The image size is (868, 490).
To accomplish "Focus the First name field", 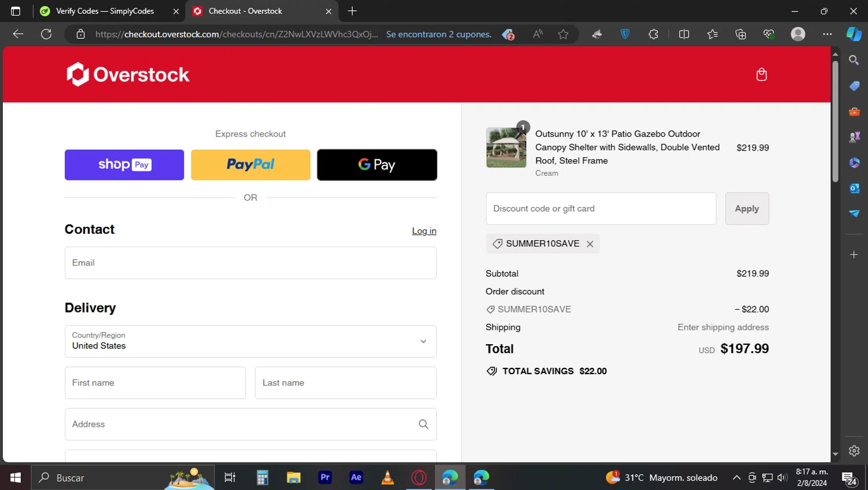I will coord(155,383).
